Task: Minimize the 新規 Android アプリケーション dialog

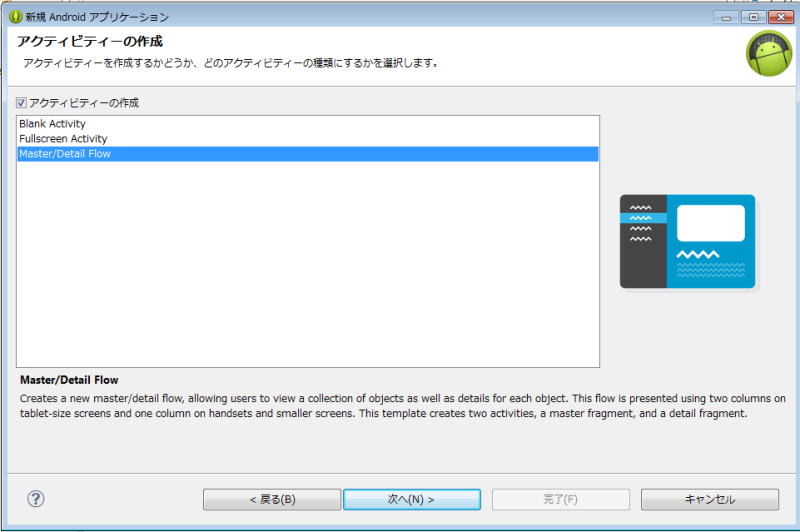Action: (x=726, y=17)
